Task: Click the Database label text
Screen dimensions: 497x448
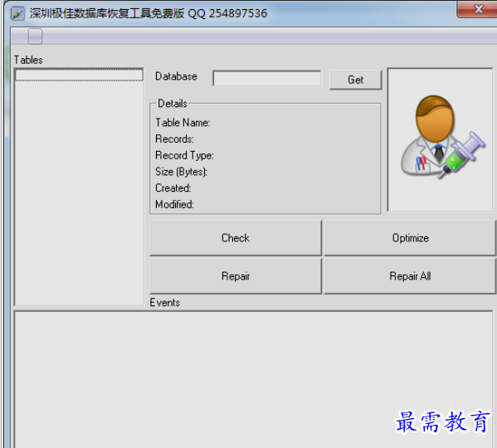Action: pyautogui.click(x=176, y=76)
